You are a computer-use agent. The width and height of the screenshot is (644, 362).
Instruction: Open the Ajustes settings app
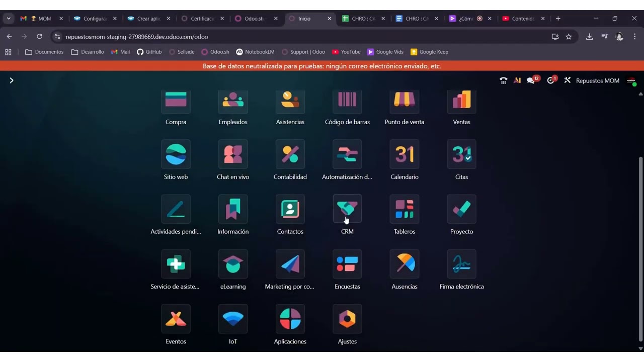click(x=347, y=318)
